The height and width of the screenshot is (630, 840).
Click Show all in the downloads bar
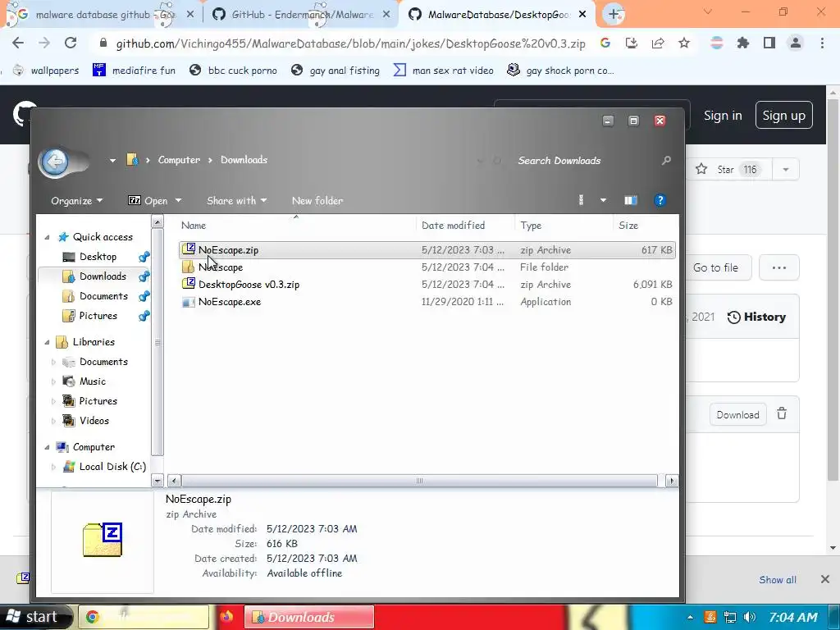click(x=778, y=580)
